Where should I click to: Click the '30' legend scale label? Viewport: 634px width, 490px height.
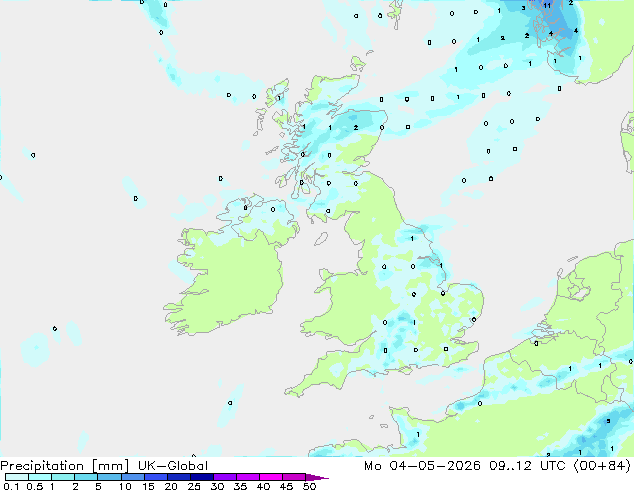217,486
